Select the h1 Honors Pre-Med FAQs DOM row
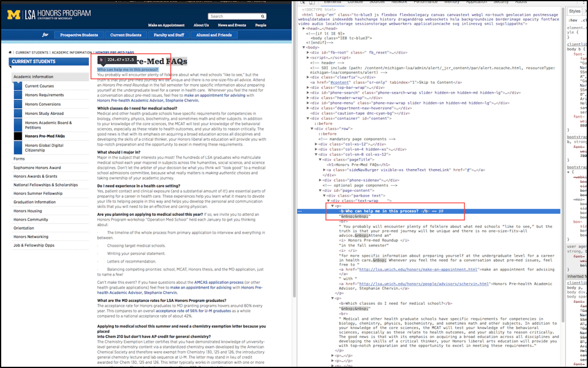The image size is (588, 368). pyautogui.click(x=359, y=165)
